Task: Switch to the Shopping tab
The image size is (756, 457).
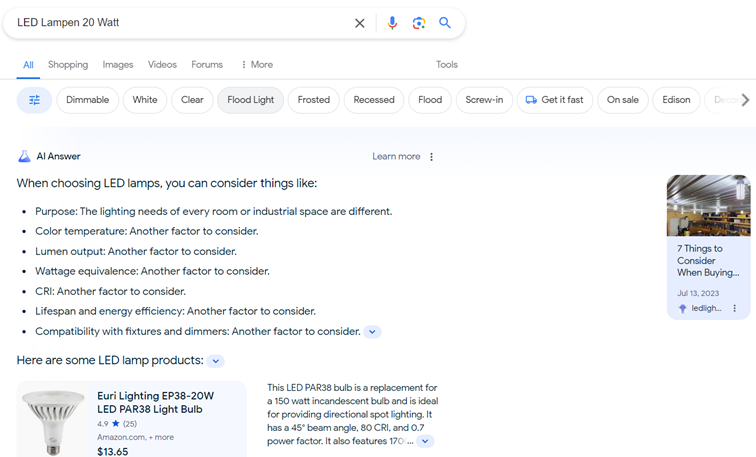Action: (x=68, y=65)
